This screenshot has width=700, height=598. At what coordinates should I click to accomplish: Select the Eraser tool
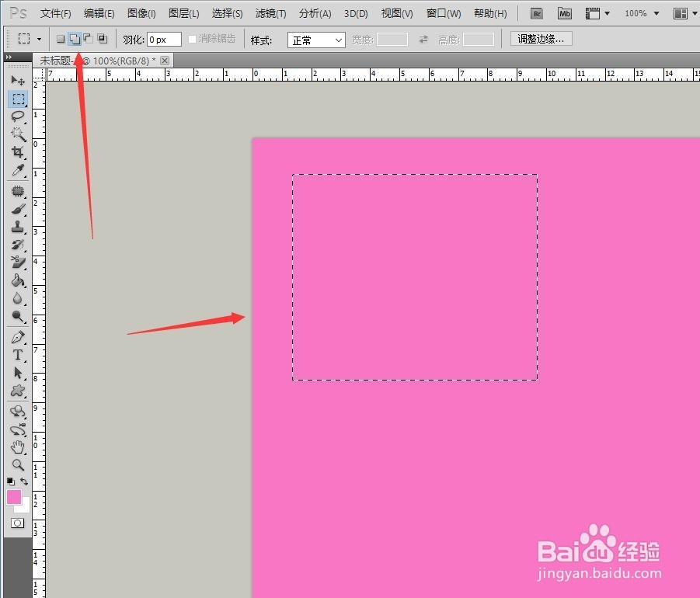18,262
